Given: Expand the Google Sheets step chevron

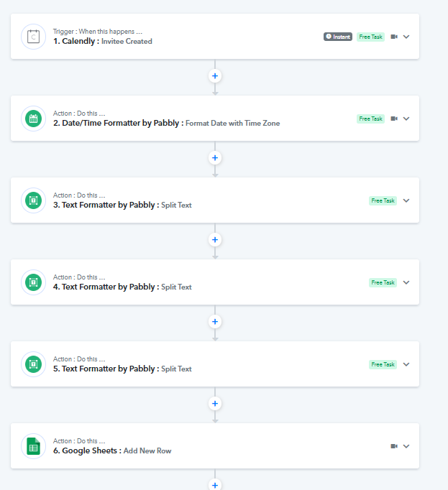Looking at the screenshot, I should 406,446.
